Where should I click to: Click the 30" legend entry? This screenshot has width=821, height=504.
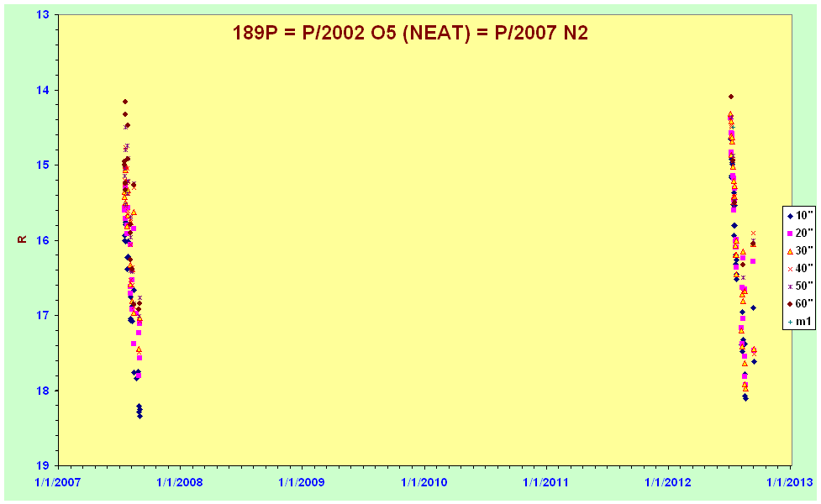[800, 250]
